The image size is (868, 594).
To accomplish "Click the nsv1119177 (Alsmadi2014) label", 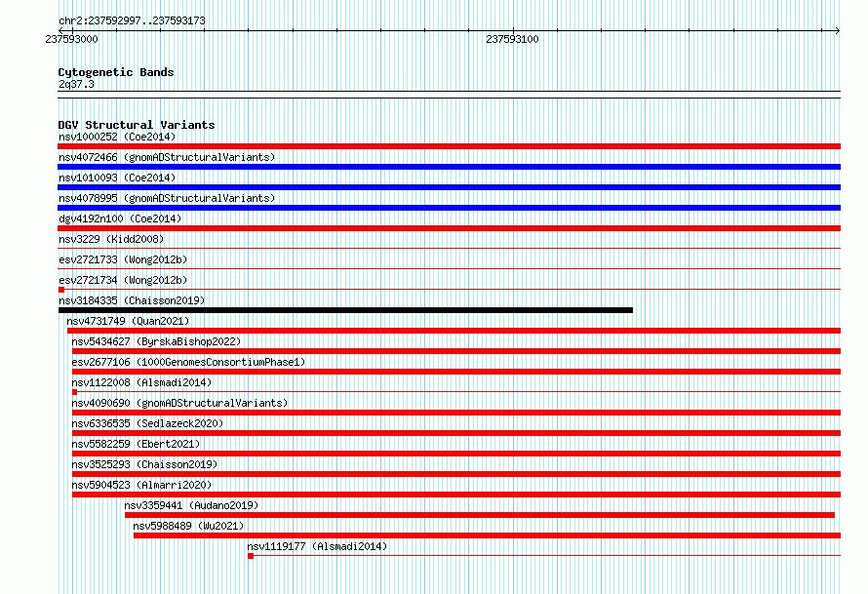I will [317, 546].
